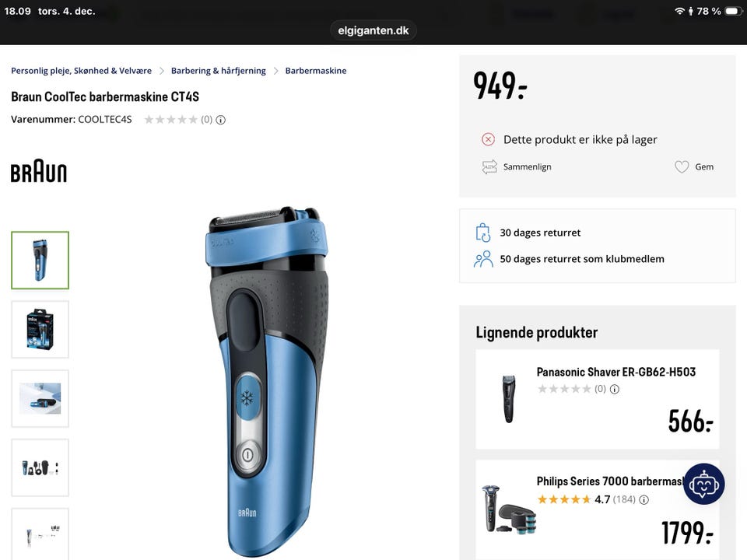The height and width of the screenshot is (560, 747).
Task: Click info icon next to Panasonic rating
Action: click(615, 389)
